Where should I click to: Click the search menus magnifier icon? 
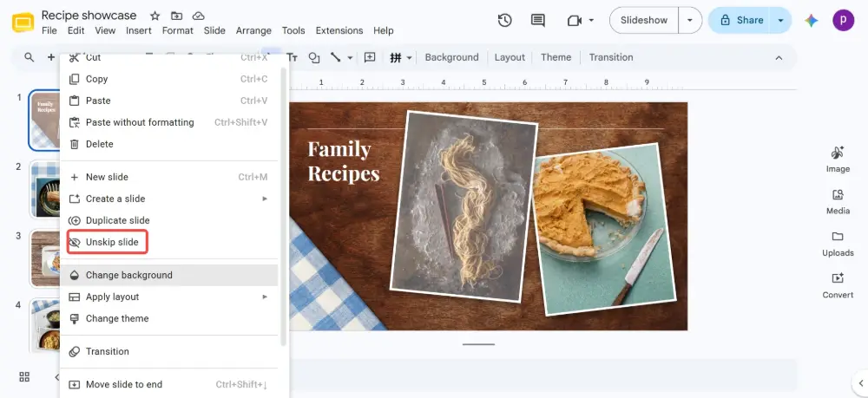(30, 57)
